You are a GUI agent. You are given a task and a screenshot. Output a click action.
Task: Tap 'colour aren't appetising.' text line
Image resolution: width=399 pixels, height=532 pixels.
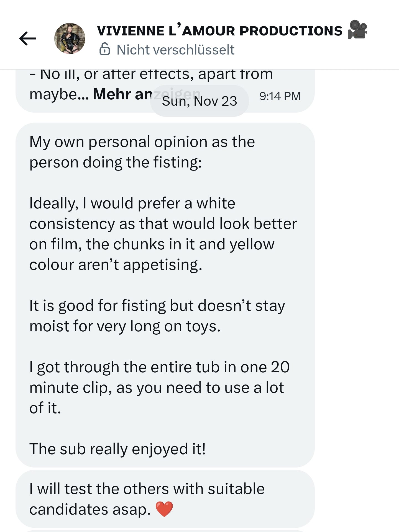coord(116,265)
